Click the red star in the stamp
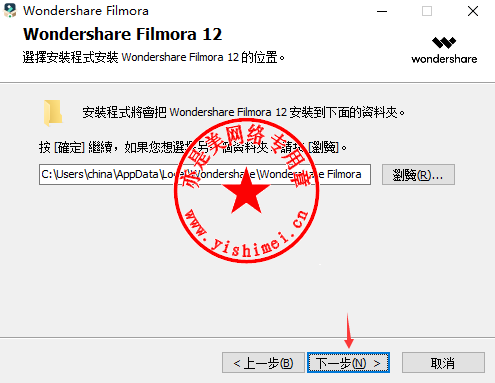This screenshot has height=383, width=495. point(246,193)
